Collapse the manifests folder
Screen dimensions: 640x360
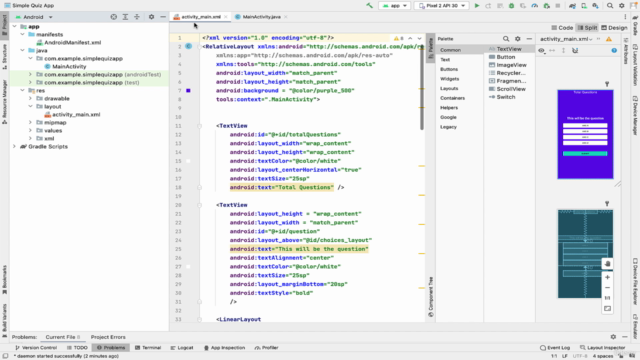pyautogui.click(x=22, y=34)
